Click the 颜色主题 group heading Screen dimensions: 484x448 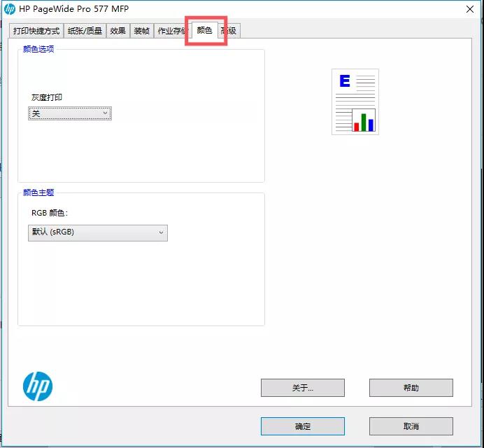point(38,192)
